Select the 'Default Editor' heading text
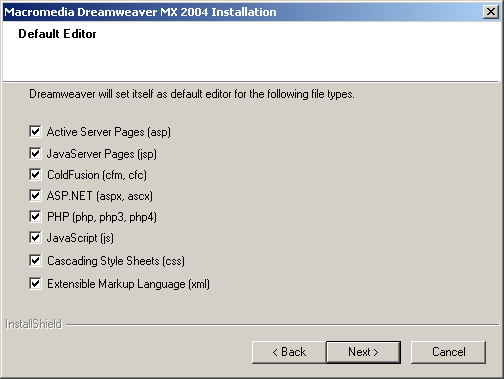Viewport: 504px width, 379px height. [x=57, y=34]
